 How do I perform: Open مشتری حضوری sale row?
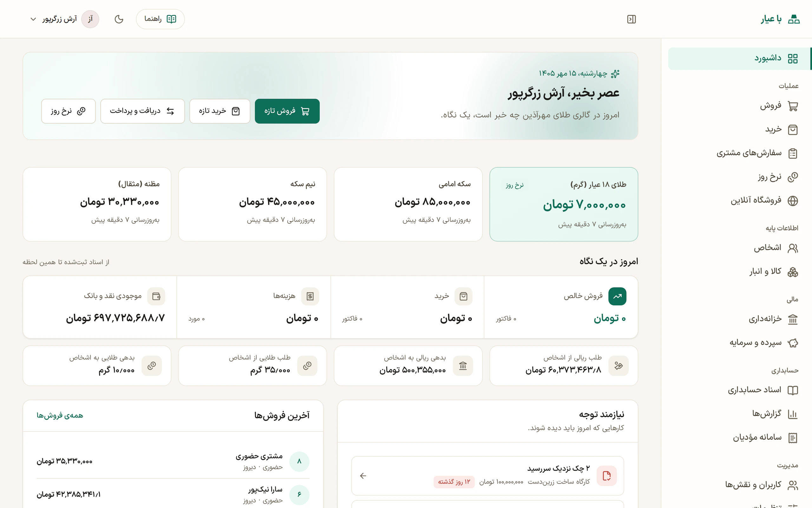tap(173, 462)
